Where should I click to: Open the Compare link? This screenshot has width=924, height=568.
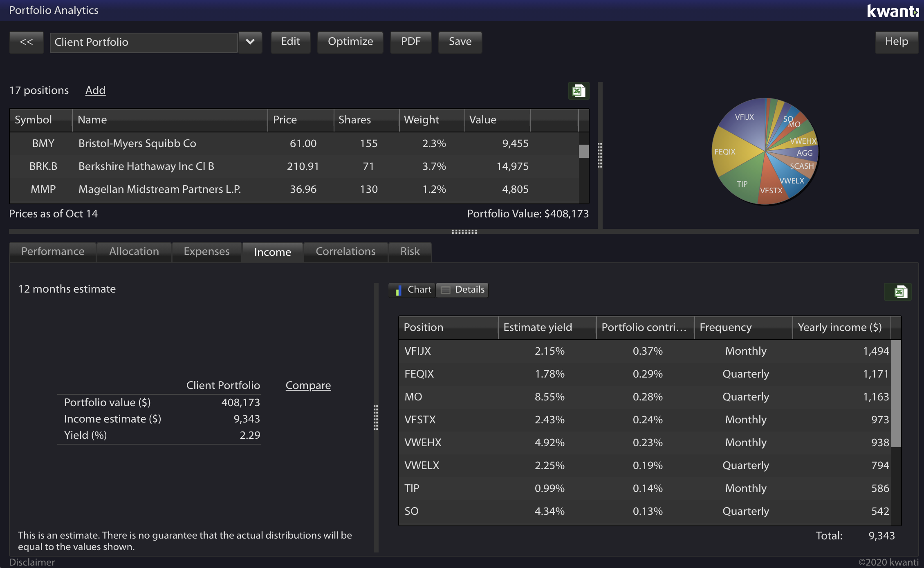point(308,385)
